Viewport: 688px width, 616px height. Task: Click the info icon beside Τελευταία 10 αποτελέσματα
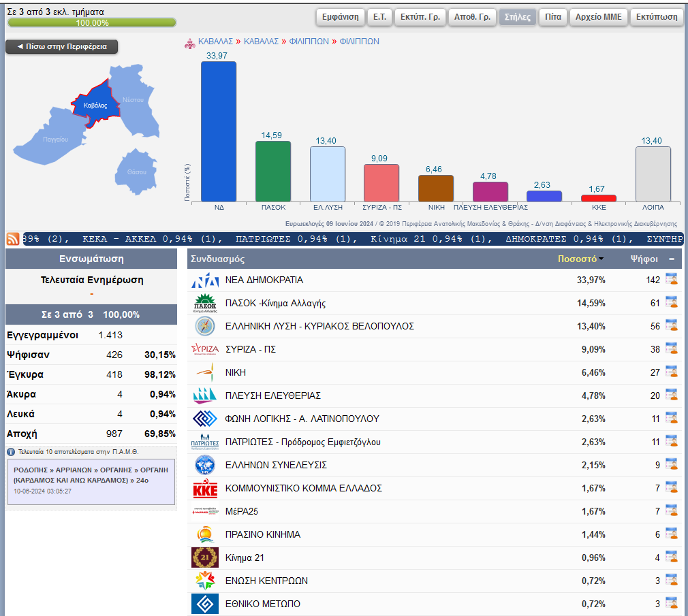coord(11,451)
